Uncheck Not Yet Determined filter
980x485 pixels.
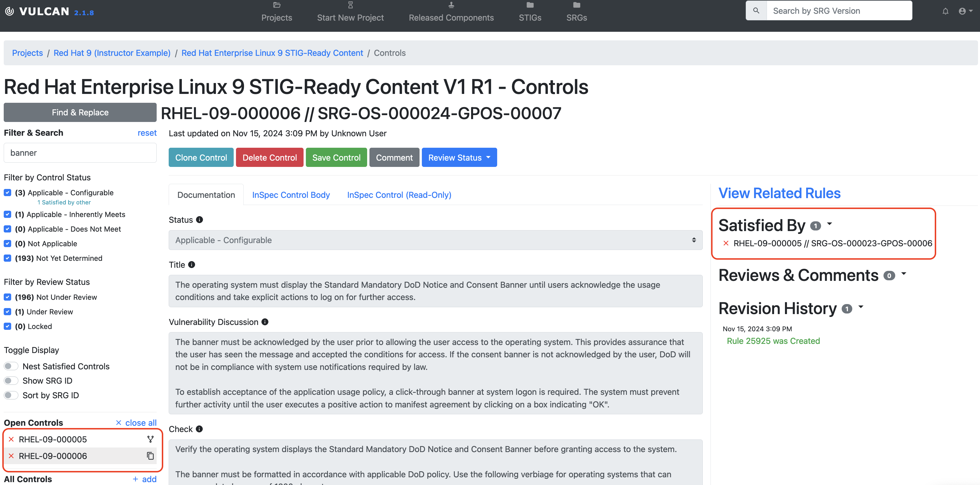click(8, 258)
